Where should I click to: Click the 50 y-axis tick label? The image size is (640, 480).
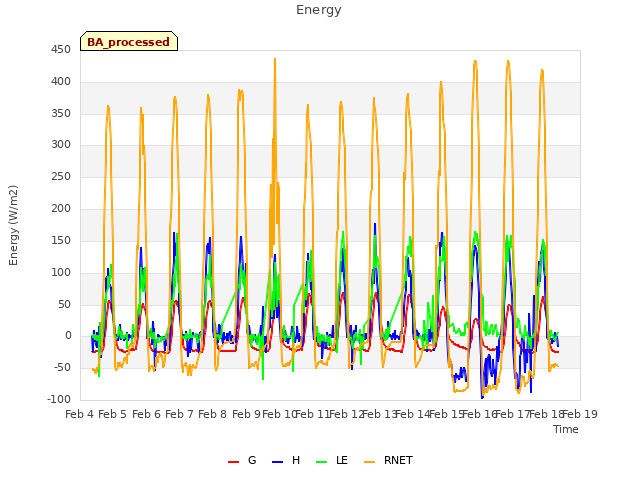click(64, 304)
